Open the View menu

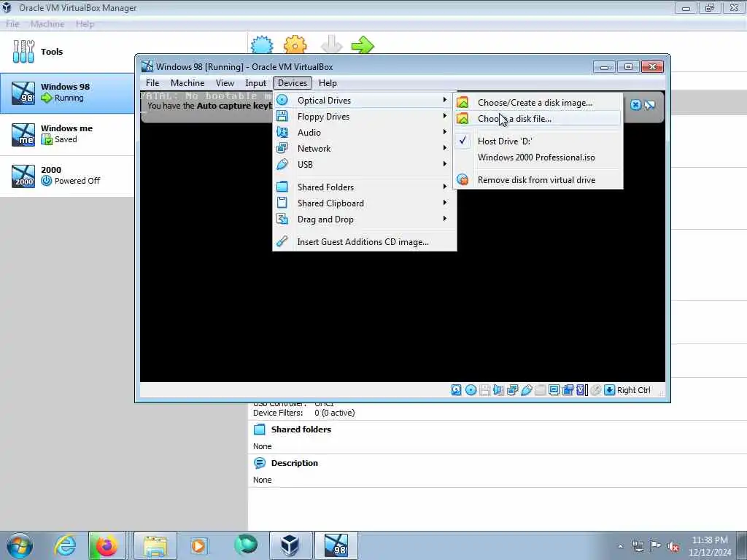(225, 83)
